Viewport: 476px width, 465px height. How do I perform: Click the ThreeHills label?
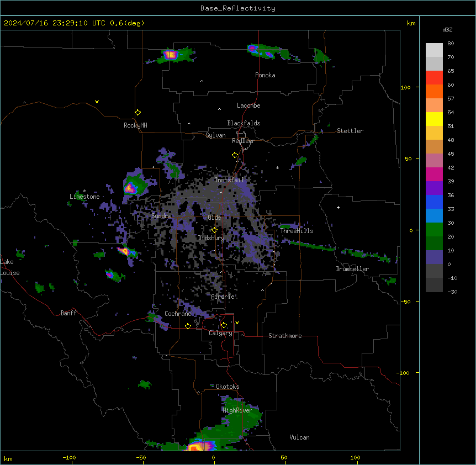pos(297,231)
